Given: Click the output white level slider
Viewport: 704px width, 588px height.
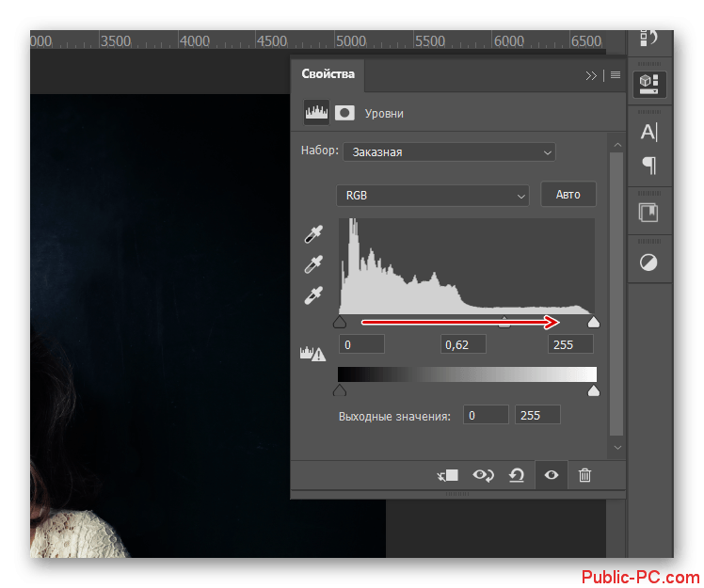Looking at the screenshot, I should (594, 390).
